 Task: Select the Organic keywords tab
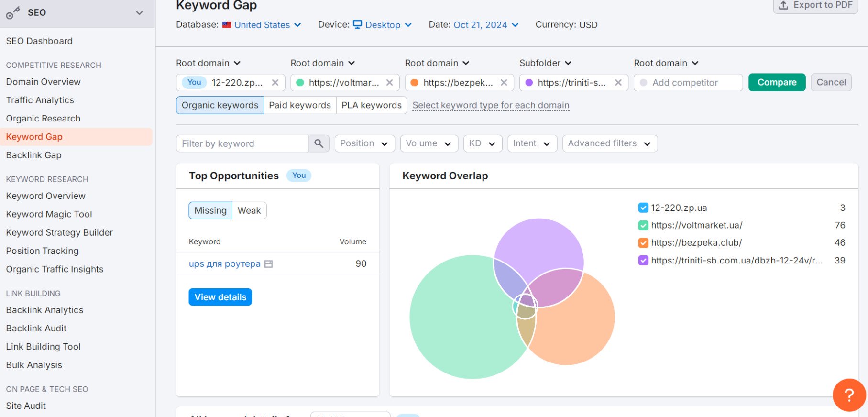(x=220, y=105)
